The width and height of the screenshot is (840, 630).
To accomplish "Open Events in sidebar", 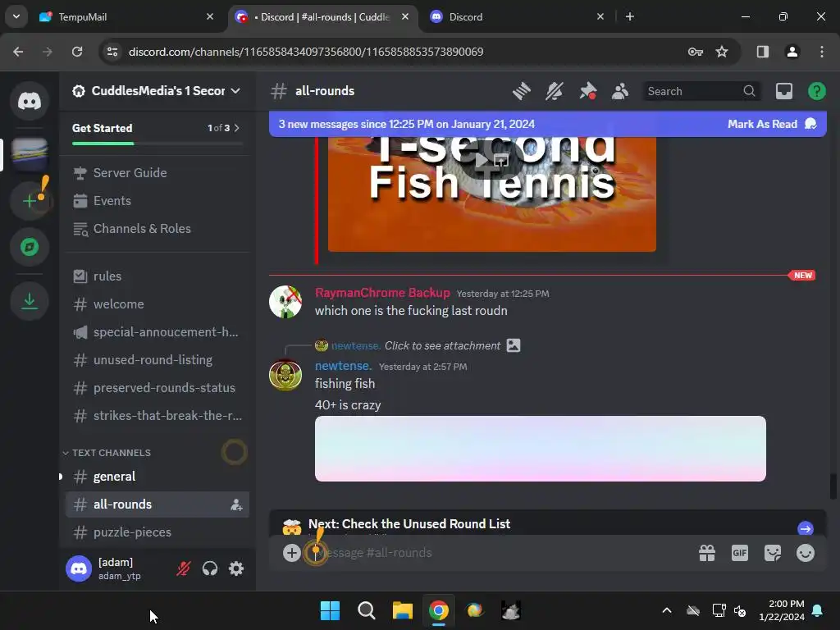I will tap(157, 200).
